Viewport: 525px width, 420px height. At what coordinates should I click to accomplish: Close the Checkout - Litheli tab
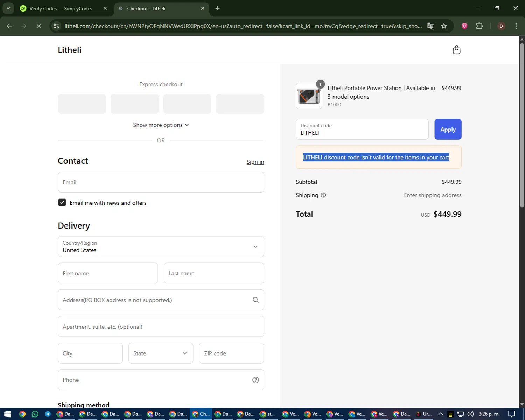click(203, 8)
